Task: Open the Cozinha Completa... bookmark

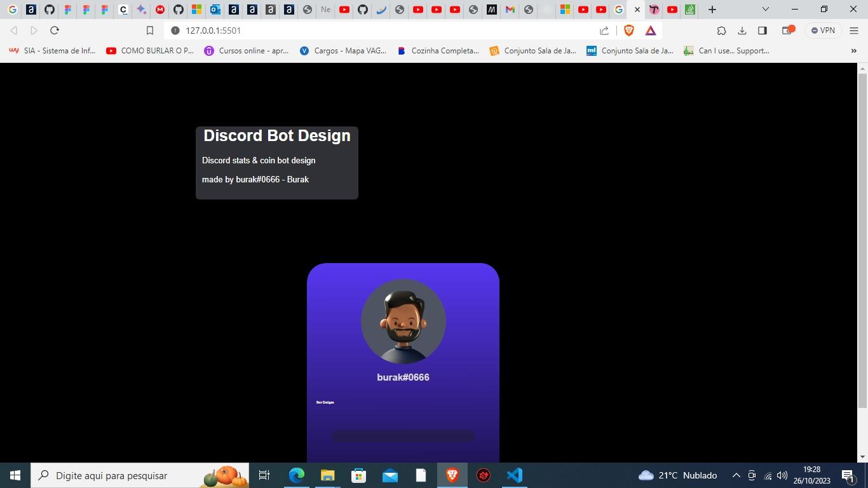Action: click(x=438, y=51)
